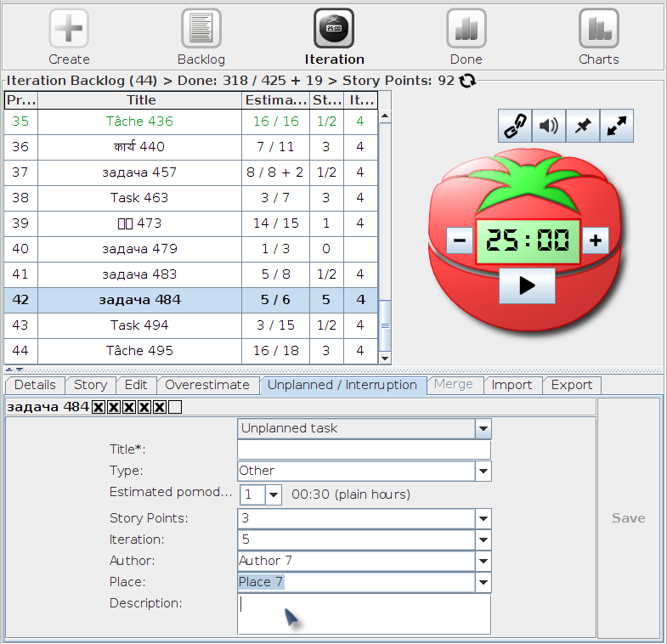667x644 pixels.
Task: Click the table's vertical scrollbar thumb
Action: pos(385,326)
